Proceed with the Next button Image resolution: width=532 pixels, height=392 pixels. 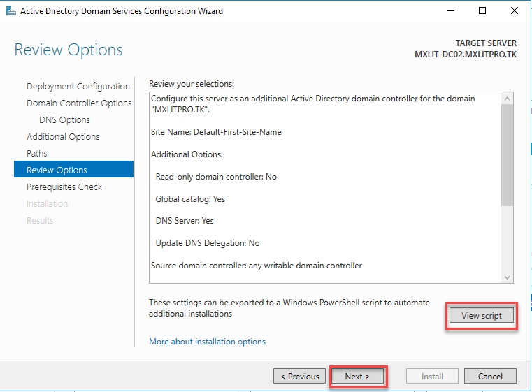pos(358,376)
